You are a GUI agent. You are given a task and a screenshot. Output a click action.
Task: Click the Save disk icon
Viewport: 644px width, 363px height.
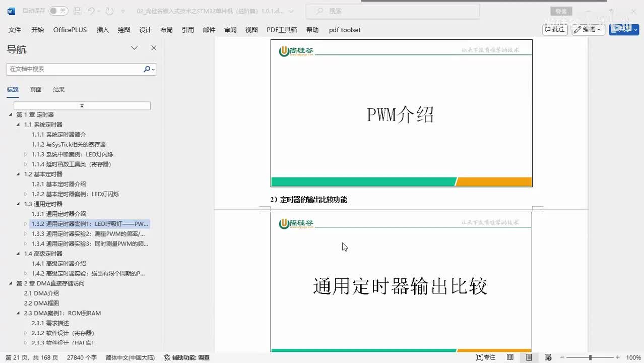click(x=77, y=11)
